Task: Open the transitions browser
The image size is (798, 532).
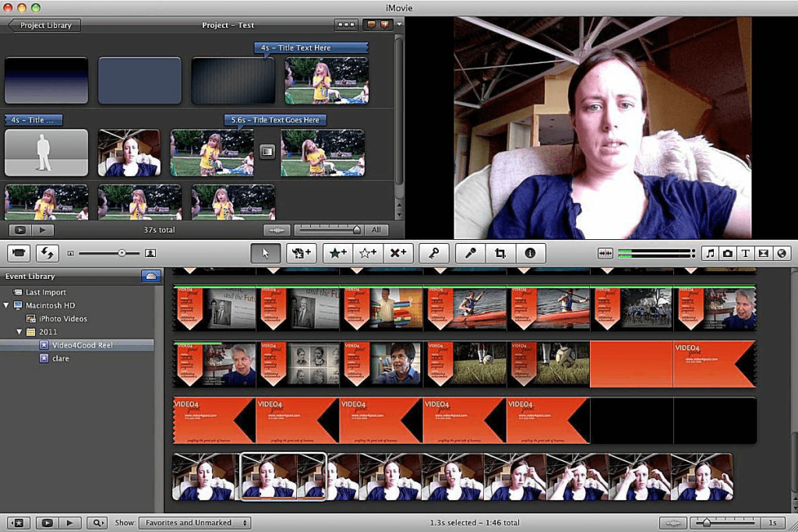Action: 764,253
